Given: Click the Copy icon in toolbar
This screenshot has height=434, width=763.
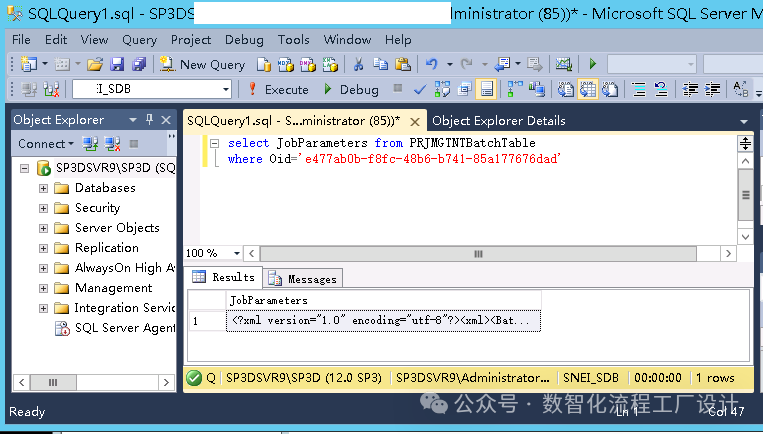Looking at the screenshot, I should pyautogui.click(x=381, y=64).
